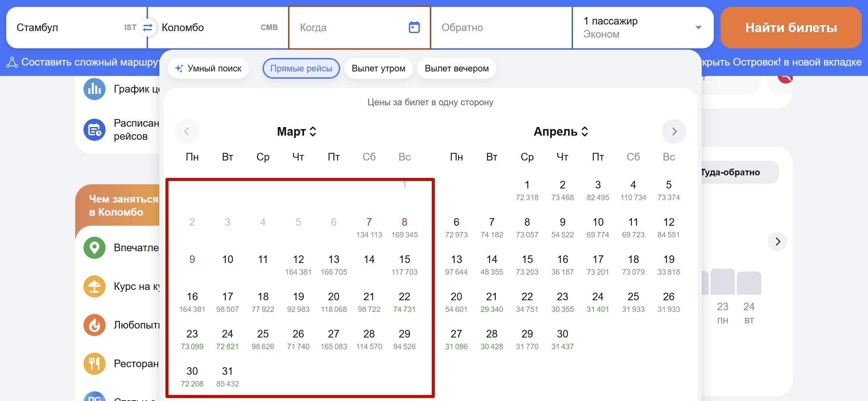This screenshot has height=401, width=868.
Task: Click the flame icon for Любопытное
Action: [94, 325]
